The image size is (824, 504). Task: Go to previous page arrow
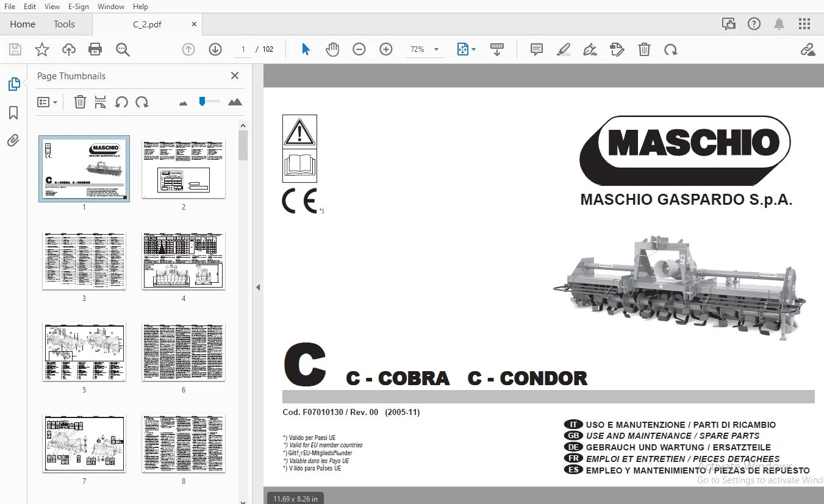pyautogui.click(x=188, y=49)
